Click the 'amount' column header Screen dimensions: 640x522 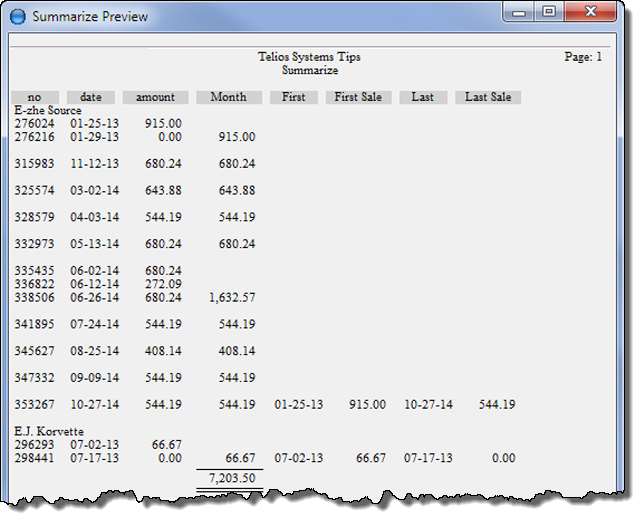[155, 97]
